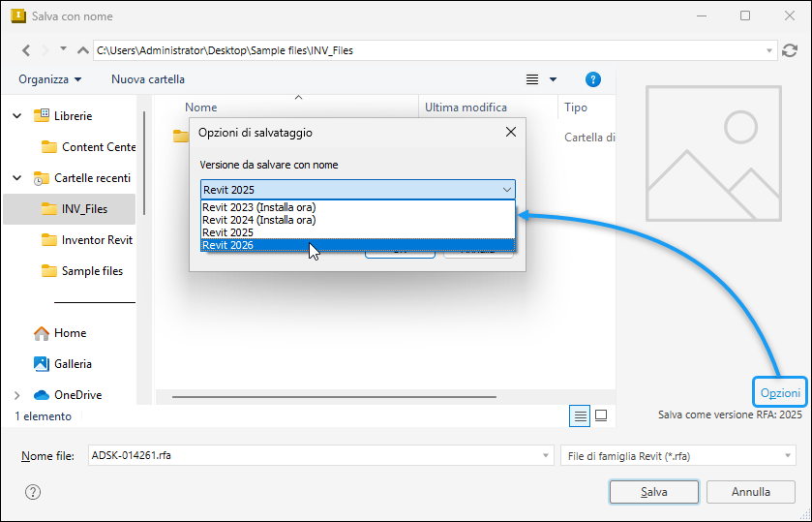Click the horizontal scrollbar of file list

334,397
